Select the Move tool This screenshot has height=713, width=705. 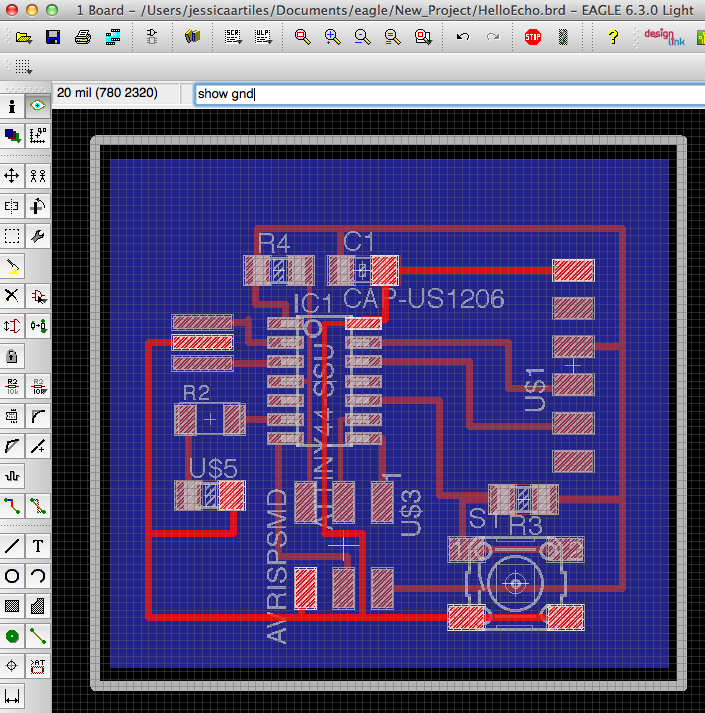(x=12, y=176)
